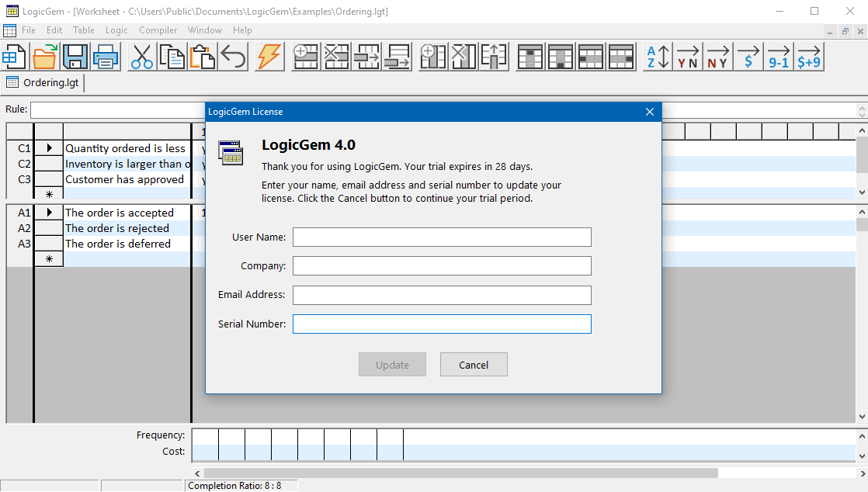Sort rules 9 to 1 descending

click(778, 56)
